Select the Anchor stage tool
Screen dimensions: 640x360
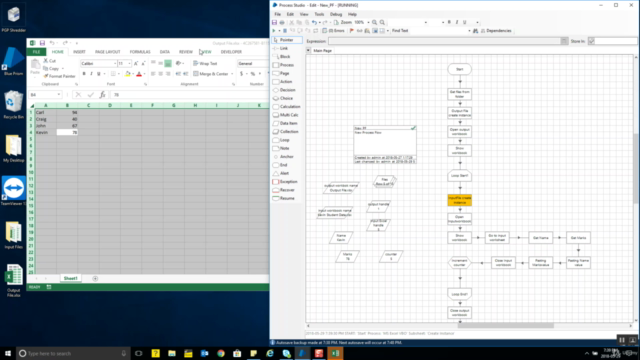pyautogui.click(x=283, y=157)
